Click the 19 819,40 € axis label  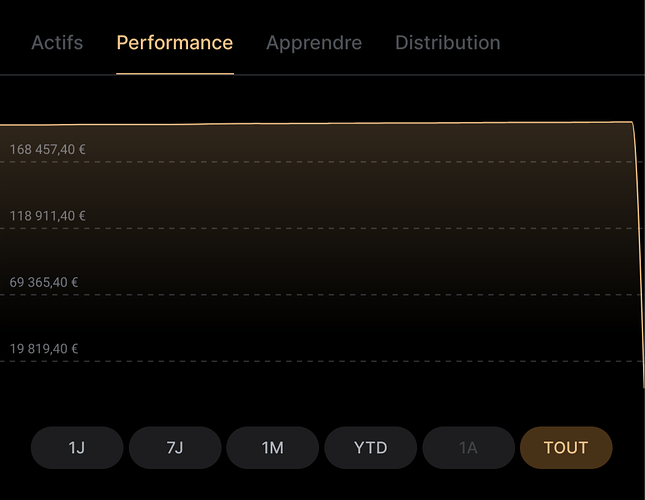44,349
